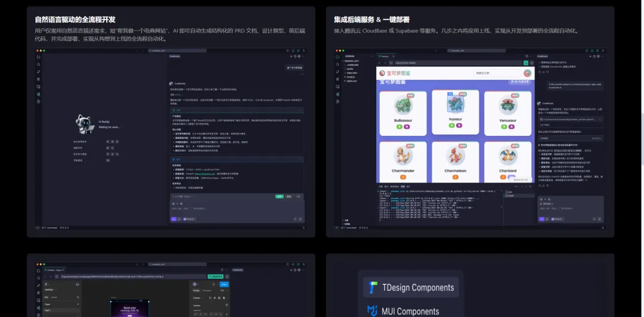Click send icon in left IDE chat input

(x=300, y=219)
